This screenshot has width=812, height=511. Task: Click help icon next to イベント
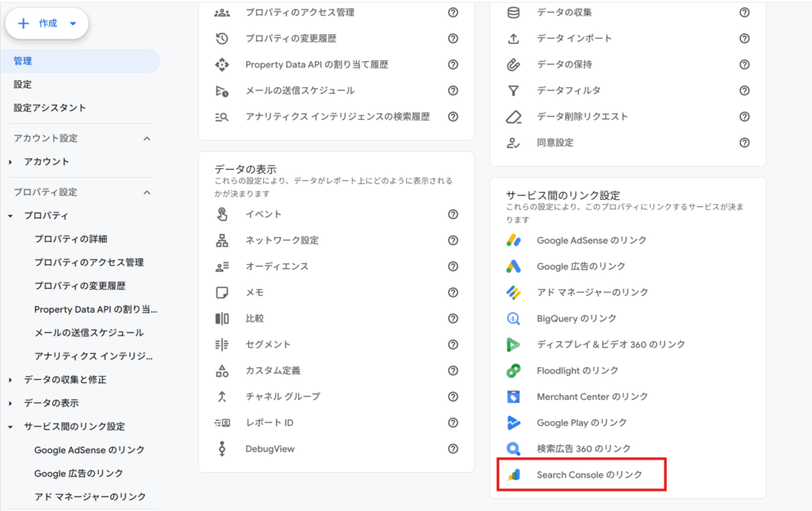tap(453, 214)
